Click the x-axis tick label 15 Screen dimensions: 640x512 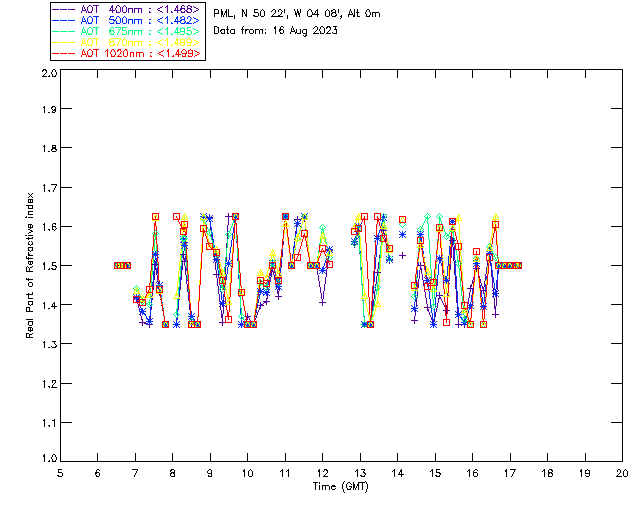click(435, 473)
